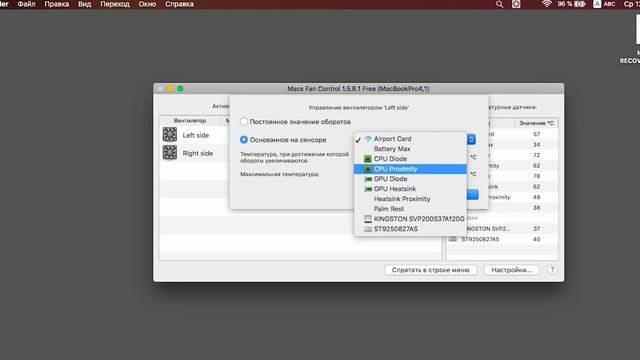Enable constant RPM value radio button

(x=244, y=122)
